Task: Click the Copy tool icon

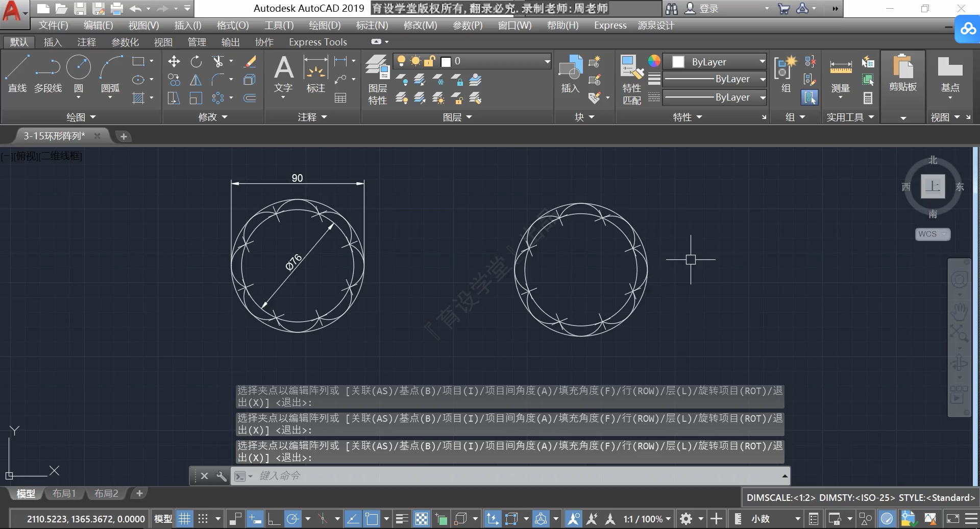Action: pos(174,80)
